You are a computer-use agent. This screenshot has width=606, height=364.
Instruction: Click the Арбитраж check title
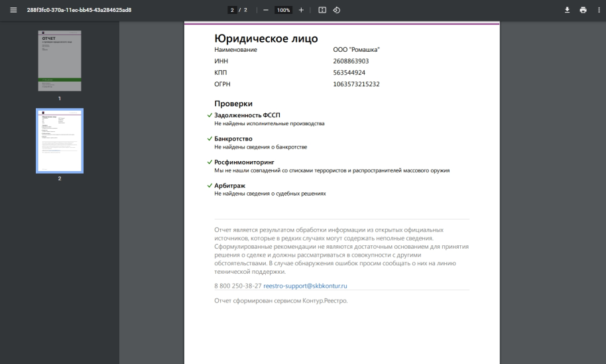pyautogui.click(x=230, y=186)
